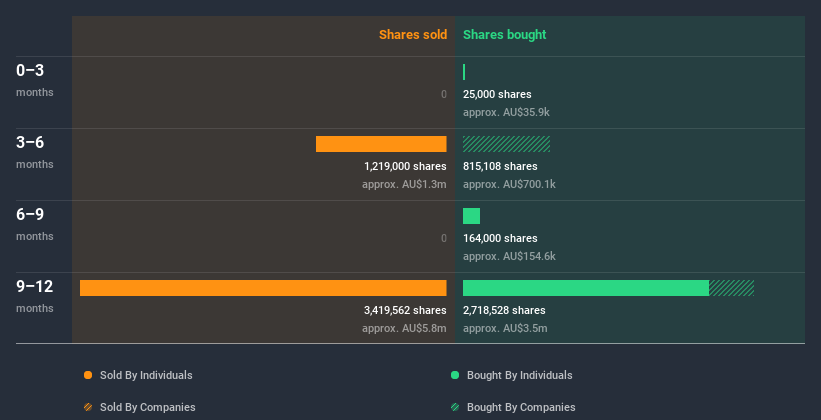The height and width of the screenshot is (420, 821).
Task: Click the approx. AU$154.6k value
Action: (x=509, y=256)
